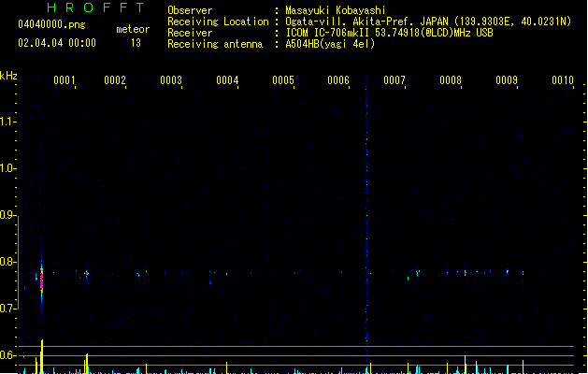Click the 0.8 kHz axis label
The image size is (588, 374).
[x=7, y=262]
